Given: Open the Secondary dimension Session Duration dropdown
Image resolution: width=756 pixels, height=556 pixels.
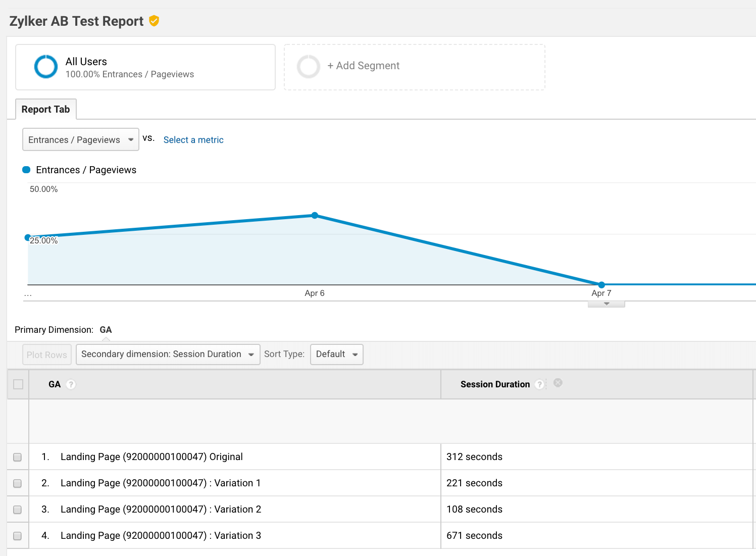Looking at the screenshot, I should pyautogui.click(x=168, y=355).
